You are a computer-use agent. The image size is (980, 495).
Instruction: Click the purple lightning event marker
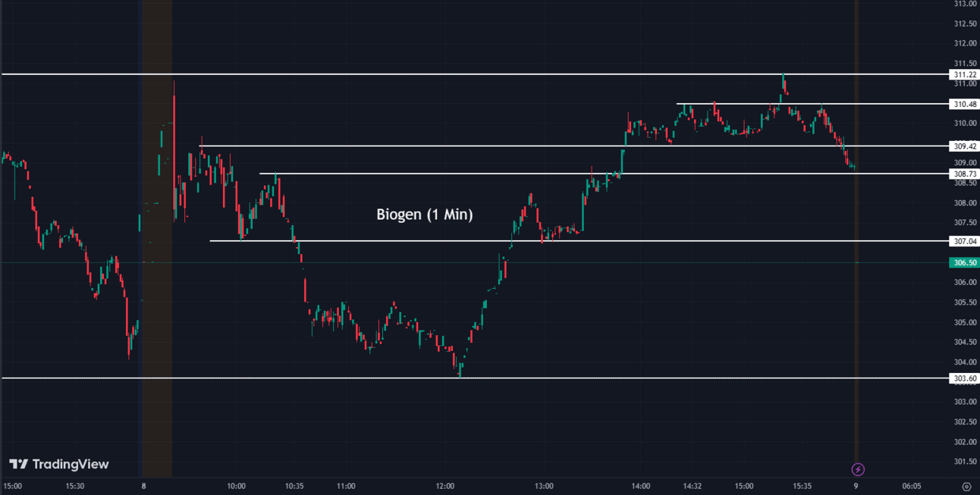[x=859, y=469]
